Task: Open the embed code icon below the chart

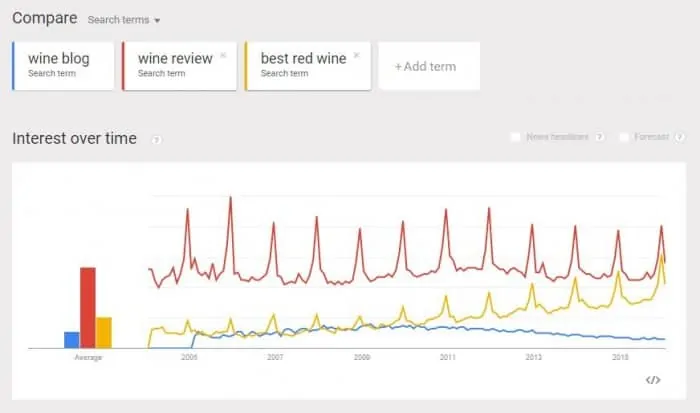Action: click(x=653, y=380)
